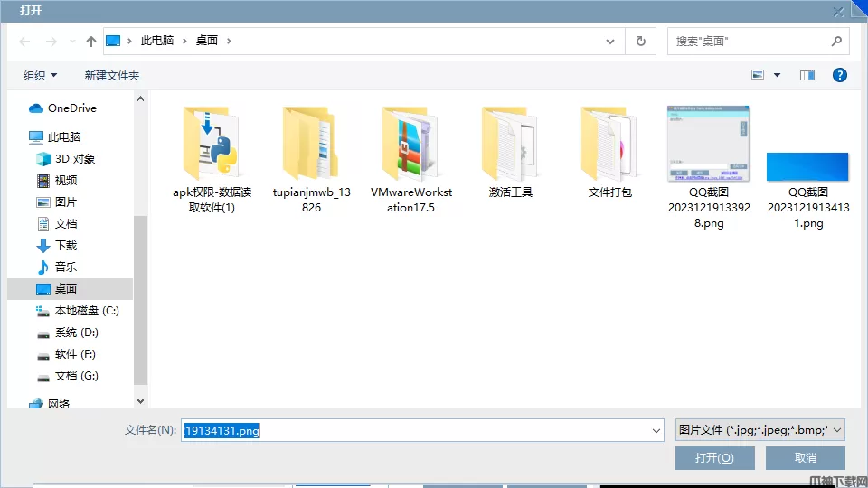Open 文档 folder in the sidebar

56,223
